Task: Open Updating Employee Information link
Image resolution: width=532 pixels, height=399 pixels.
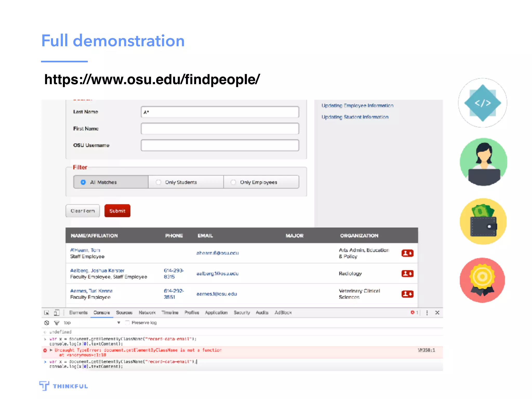Action: [x=357, y=105]
